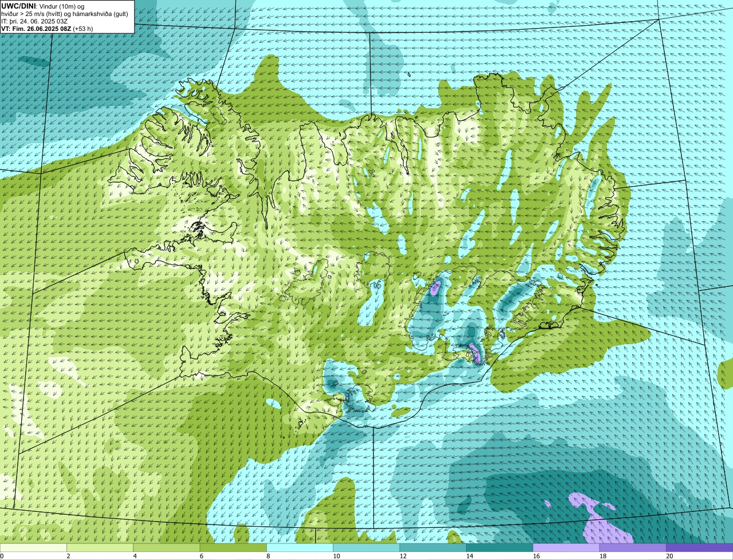This screenshot has width=733, height=560.
Task: Click the 14–16 m/s dark teal legend swatch
Action: click(499, 548)
